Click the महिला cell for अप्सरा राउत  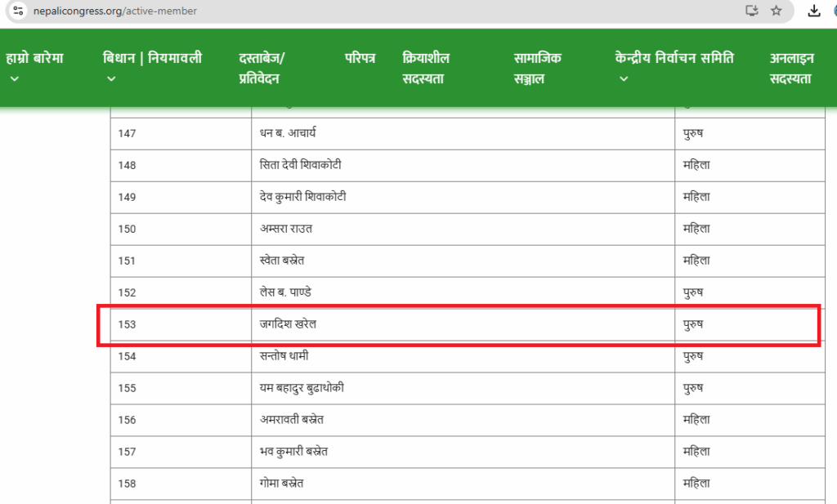pos(696,229)
